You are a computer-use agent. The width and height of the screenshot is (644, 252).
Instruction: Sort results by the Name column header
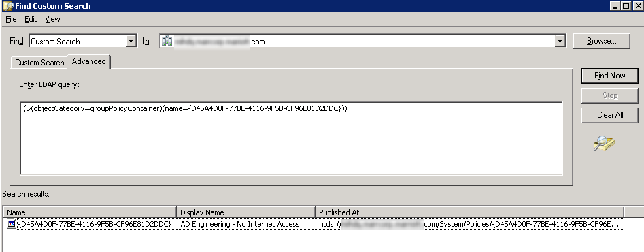(x=90, y=212)
